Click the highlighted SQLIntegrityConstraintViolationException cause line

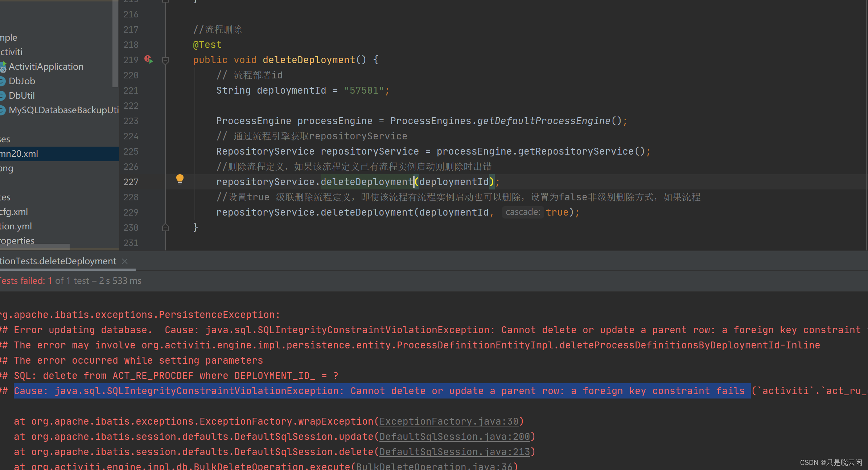pyautogui.click(x=382, y=391)
